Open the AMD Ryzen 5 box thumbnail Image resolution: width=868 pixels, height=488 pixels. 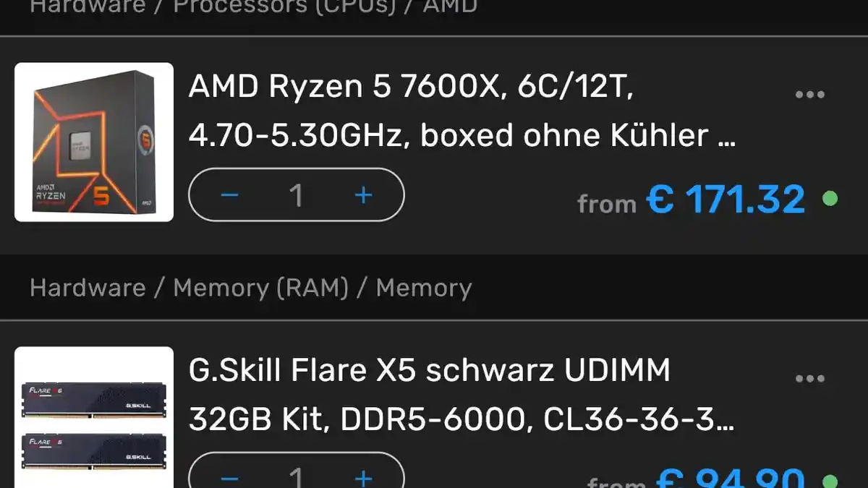(x=94, y=142)
